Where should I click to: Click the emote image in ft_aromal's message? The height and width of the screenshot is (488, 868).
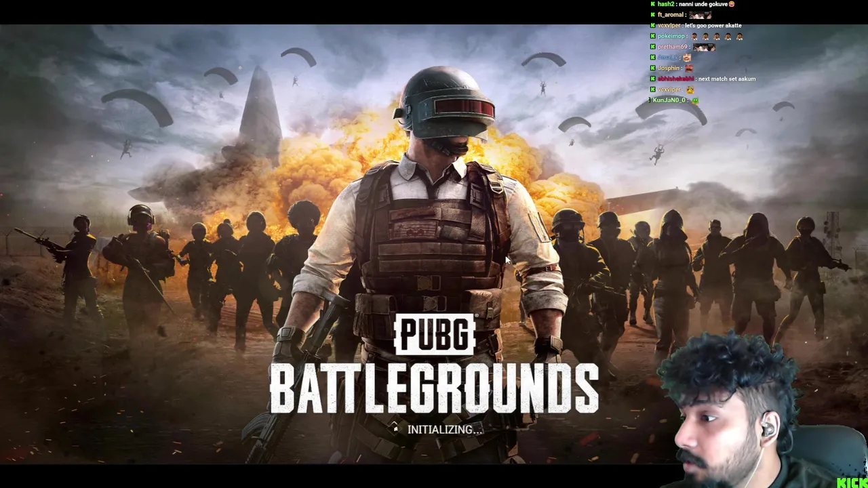pyautogui.click(x=701, y=15)
